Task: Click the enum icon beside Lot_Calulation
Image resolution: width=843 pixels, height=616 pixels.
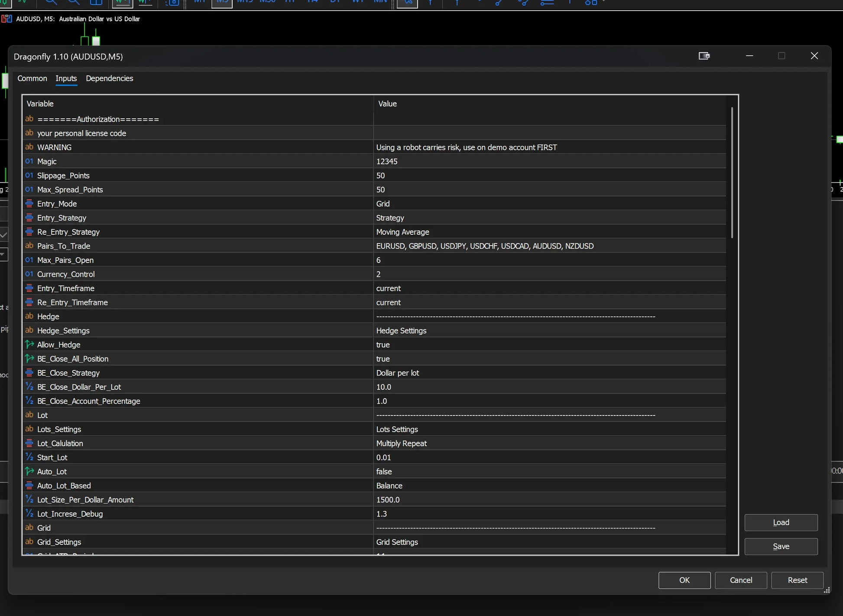Action: [x=29, y=443]
